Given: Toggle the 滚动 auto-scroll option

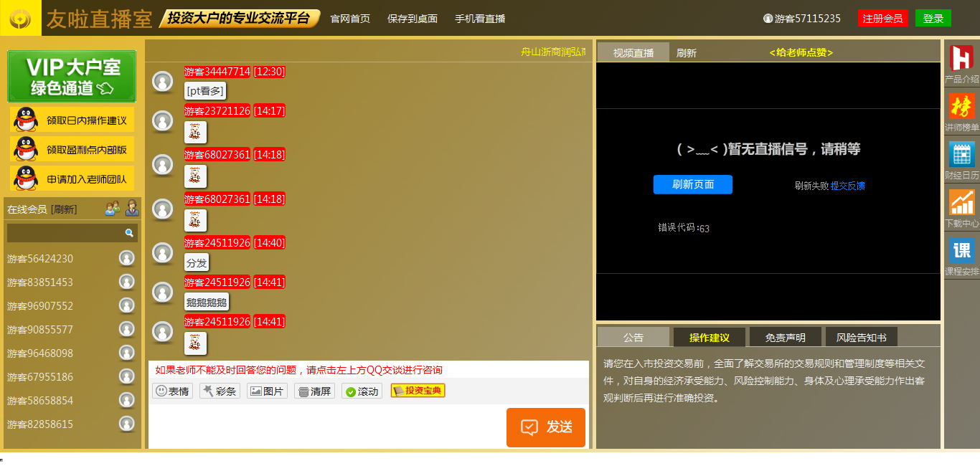Looking at the screenshot, I should pyautogui.click(x=361, y=391).
